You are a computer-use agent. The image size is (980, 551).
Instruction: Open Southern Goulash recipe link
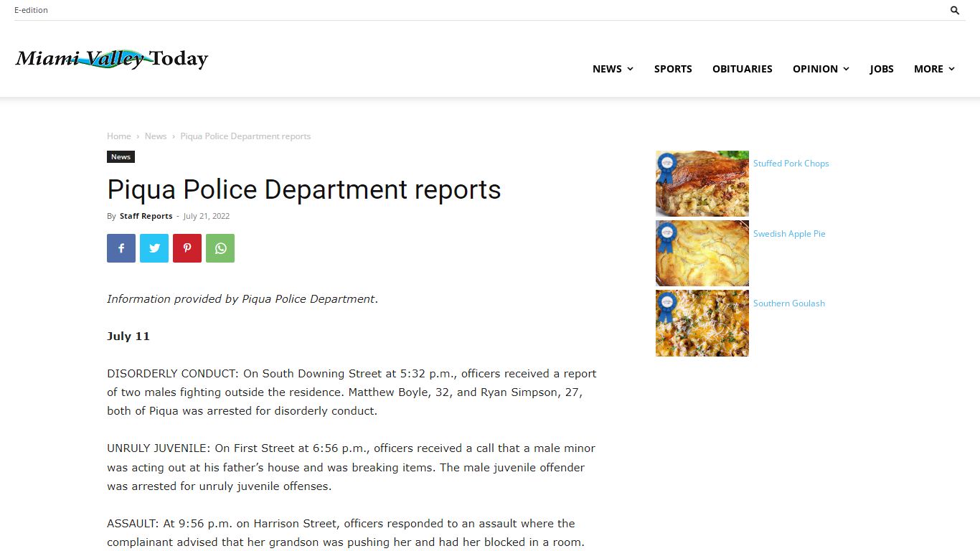click(x=789, y=303)
